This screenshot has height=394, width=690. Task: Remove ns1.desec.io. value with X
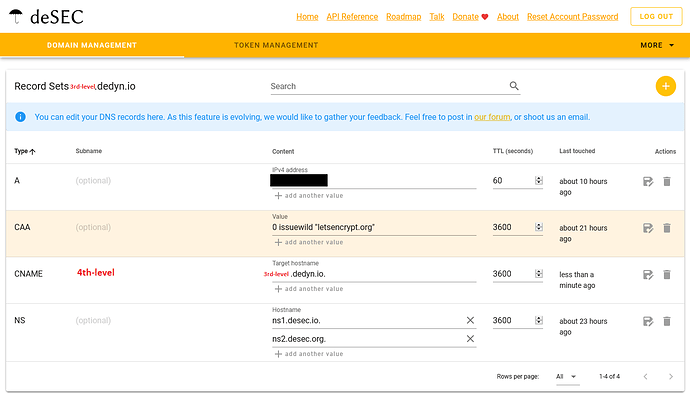tap(470, 320)
